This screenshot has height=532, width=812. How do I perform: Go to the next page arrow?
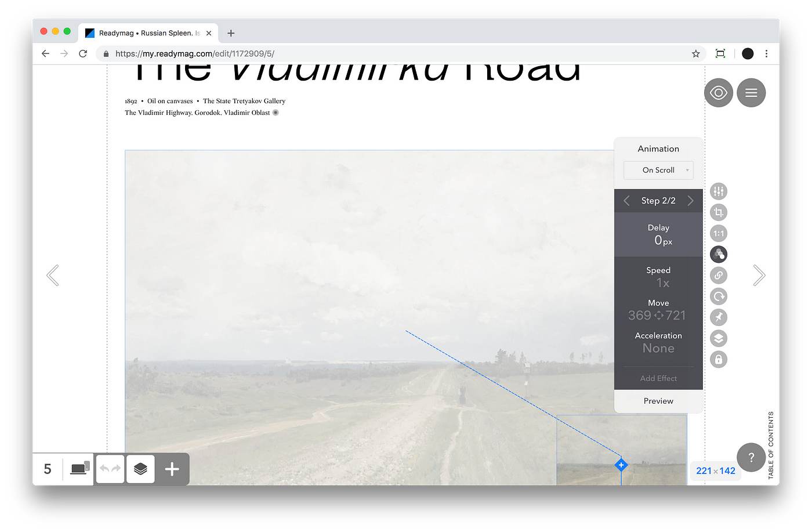(759, 276)
